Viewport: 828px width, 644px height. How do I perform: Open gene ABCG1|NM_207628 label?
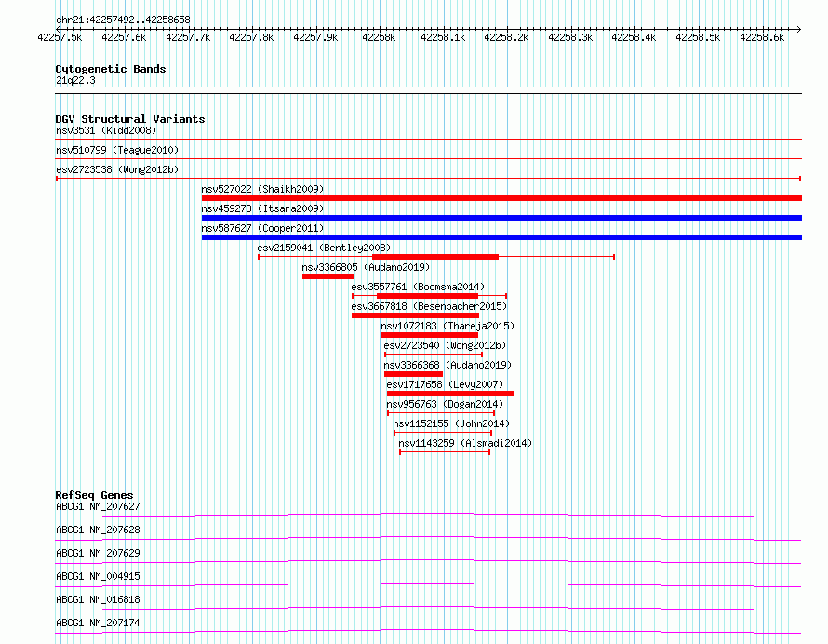pos(98,530)
